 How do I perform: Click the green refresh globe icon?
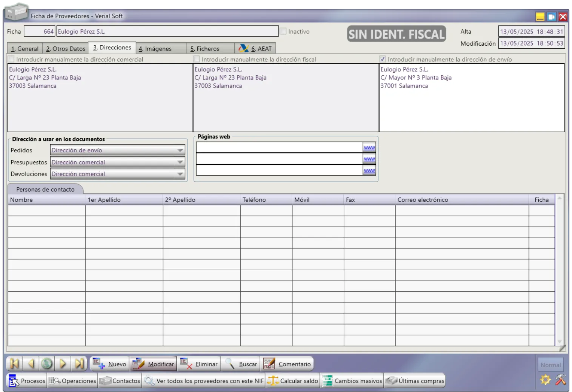(47, 364)
